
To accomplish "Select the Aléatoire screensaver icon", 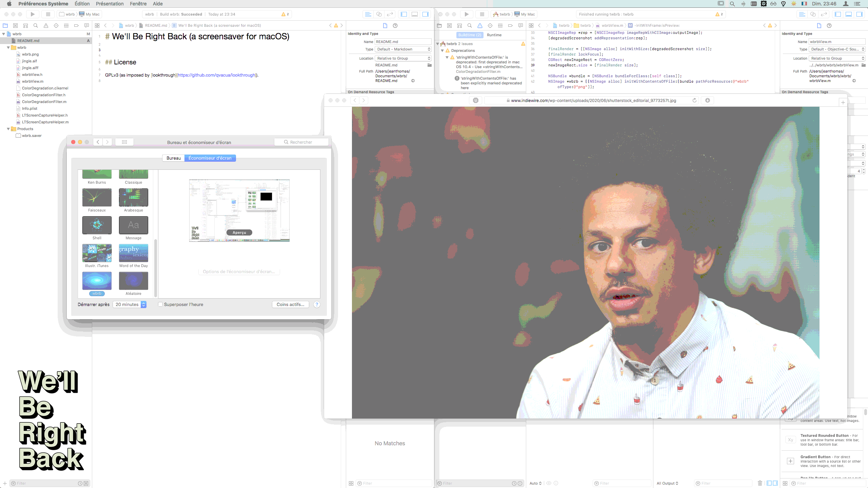I will click(132, 281).
